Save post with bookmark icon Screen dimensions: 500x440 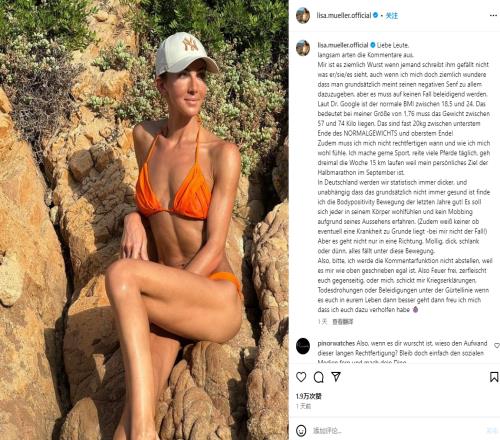pyautogui.click(x=494, y=377)
